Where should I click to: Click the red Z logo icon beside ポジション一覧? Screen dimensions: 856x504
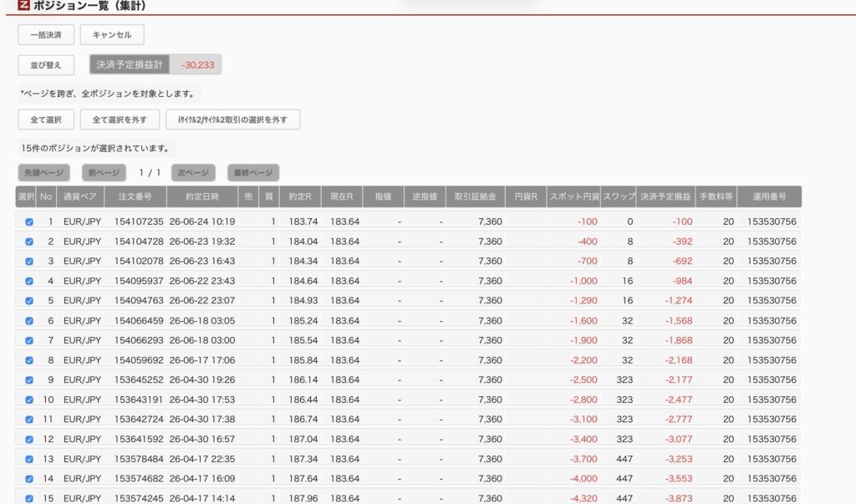tap(24, 5)
